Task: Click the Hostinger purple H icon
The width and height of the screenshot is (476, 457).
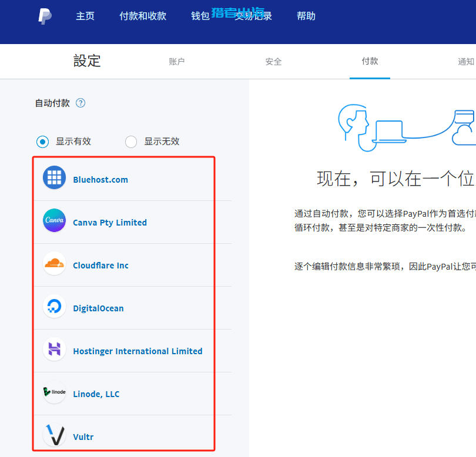Action: tap(54, 349)
